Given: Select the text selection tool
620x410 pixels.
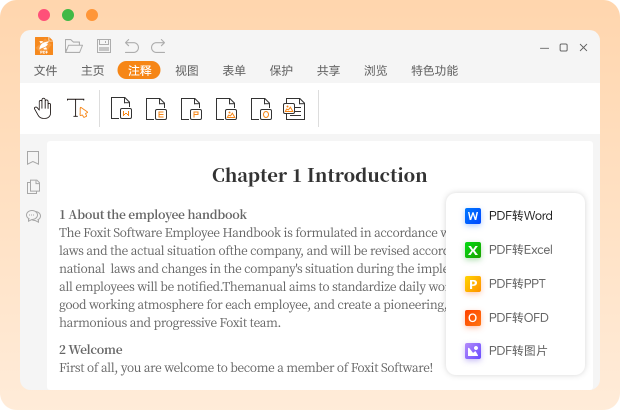Looking at the screenshot, I should (x=77, y=108).
